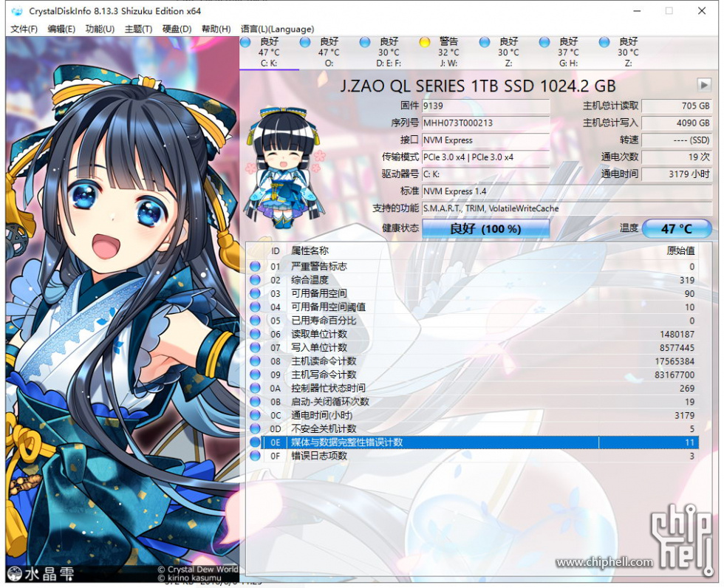Image resolution: width=724 pixels, height=588 pixels.
Task: Open the 语言(L)(Language) menu
Action: (278, 29)
